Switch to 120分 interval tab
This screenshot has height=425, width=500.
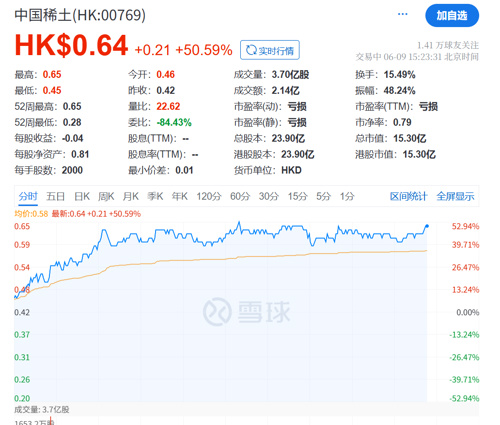(209, 196)
